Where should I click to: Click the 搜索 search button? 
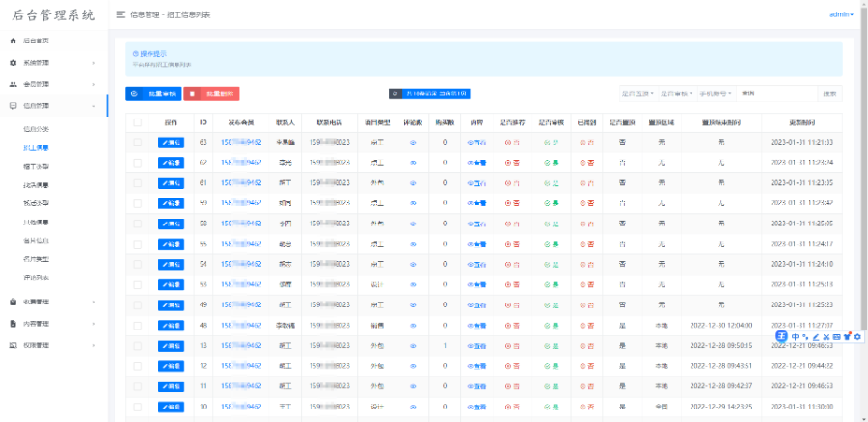pos(829,93)
